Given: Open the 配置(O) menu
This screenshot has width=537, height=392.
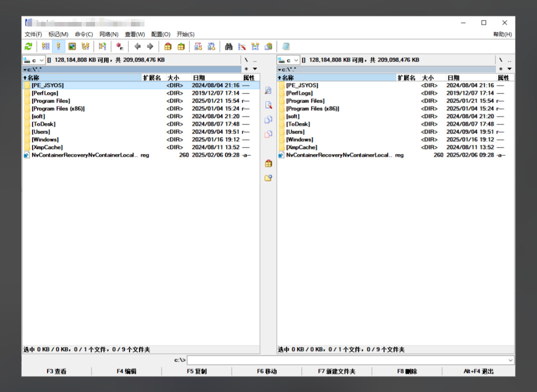Looking at the screenshot, I should tap(160, 34).
